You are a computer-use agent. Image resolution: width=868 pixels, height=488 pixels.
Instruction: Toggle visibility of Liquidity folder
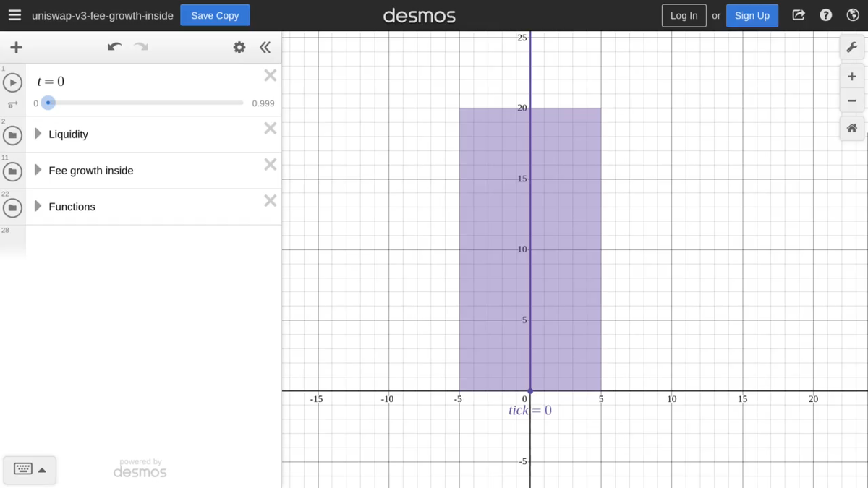tap(12, 135)
